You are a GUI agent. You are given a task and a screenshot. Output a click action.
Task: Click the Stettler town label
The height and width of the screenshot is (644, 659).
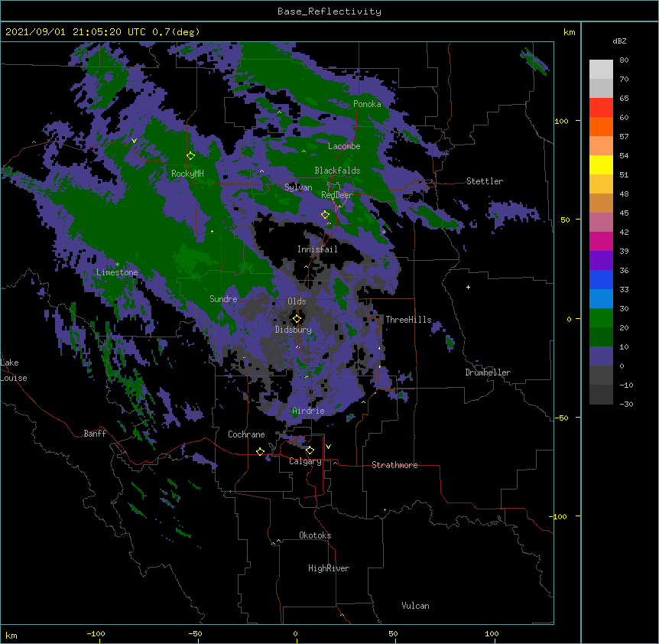point(485,181)
